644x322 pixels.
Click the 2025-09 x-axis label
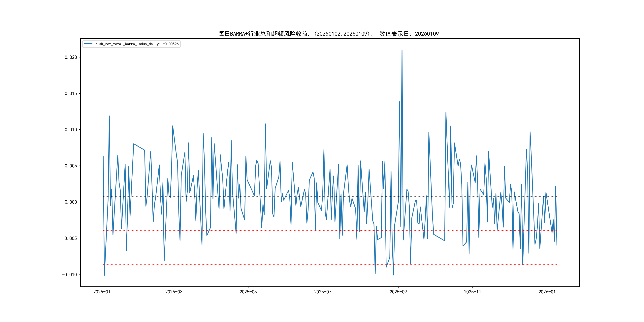click(398, 292)
